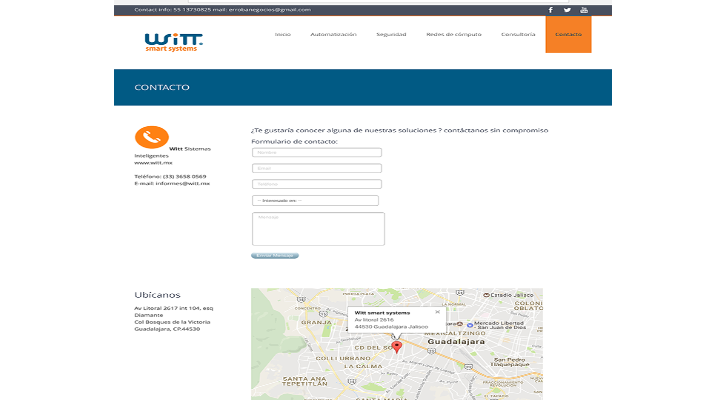Viewport: 720px width, 400px height.
Task: Click the Witt smart systems logo
Action: pyautogui.click(x=174, y=42)
